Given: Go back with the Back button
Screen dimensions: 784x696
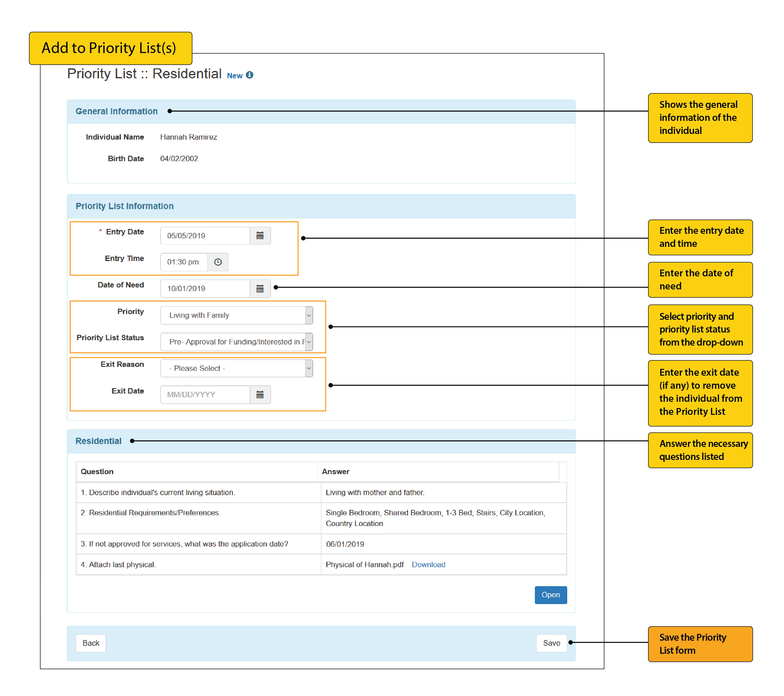Looking at the screenshot, I should pyautogui.click(x=91, y=643).
